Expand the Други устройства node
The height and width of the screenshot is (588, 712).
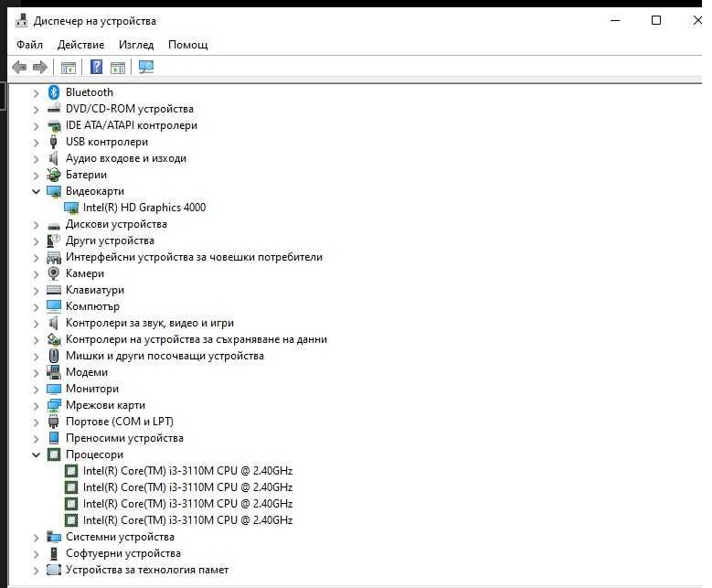pos(36,241)
